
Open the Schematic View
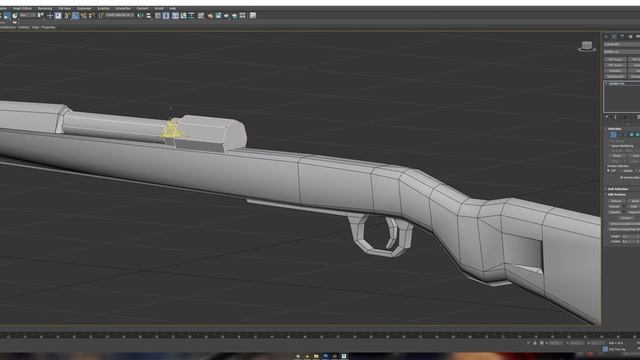(x=191, y=16)
